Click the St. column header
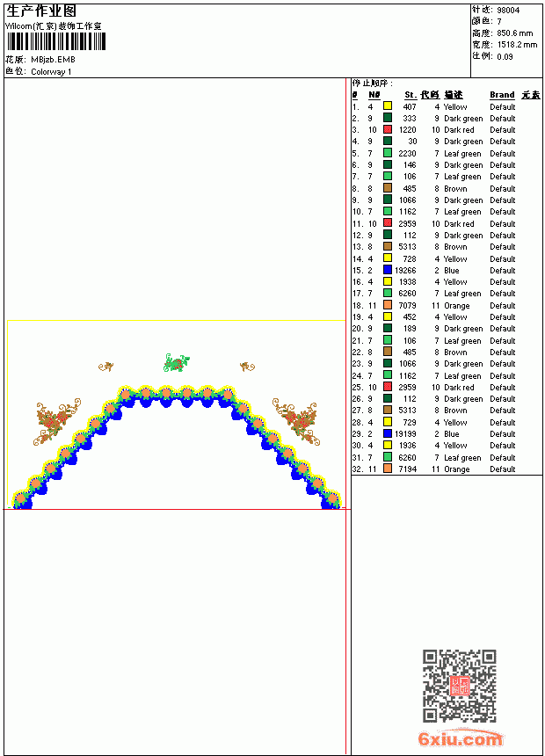This screenshot has width=545, height=756. pos(411,95)
